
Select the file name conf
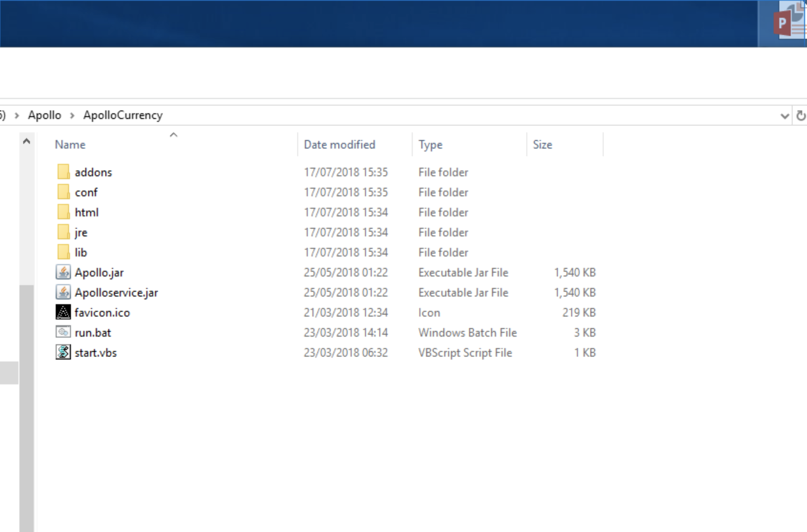(86, 192)
